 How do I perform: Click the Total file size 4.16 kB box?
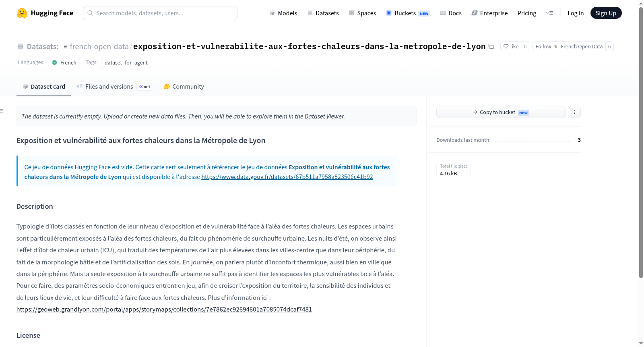[x=454, y=170]
